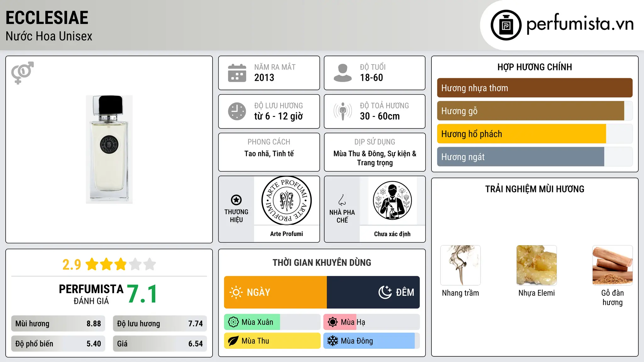The width and height of the screenshot is (644, 362).
Task: Click the release year 2013
Action: (264, 78)
